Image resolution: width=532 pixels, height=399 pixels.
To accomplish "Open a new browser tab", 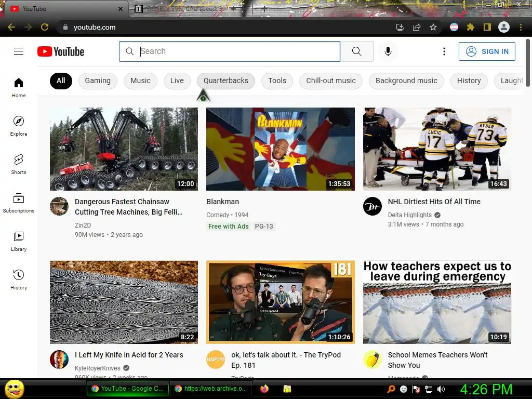I will point(264,9).
